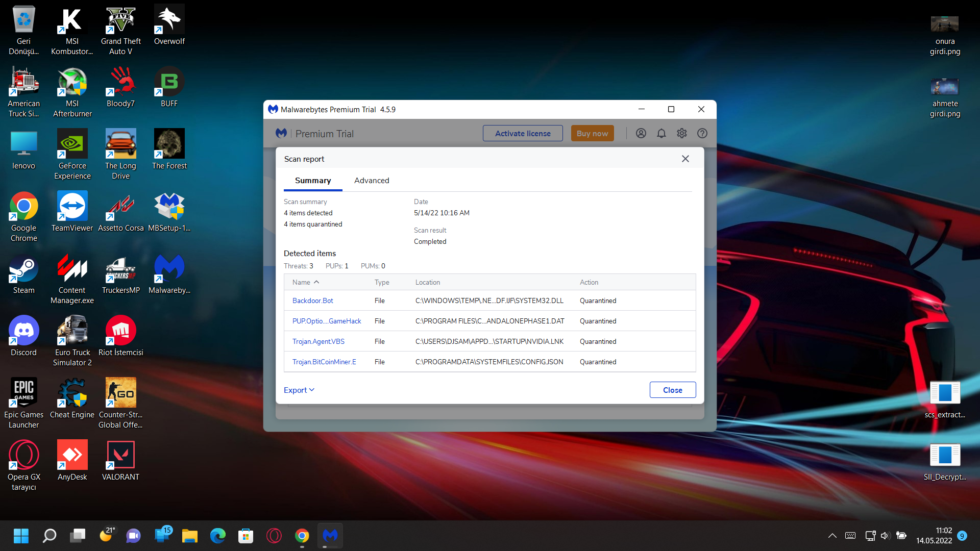
Task: Switch to the Advanced tab
Action: pyautogui.click(x=372, y=181)
